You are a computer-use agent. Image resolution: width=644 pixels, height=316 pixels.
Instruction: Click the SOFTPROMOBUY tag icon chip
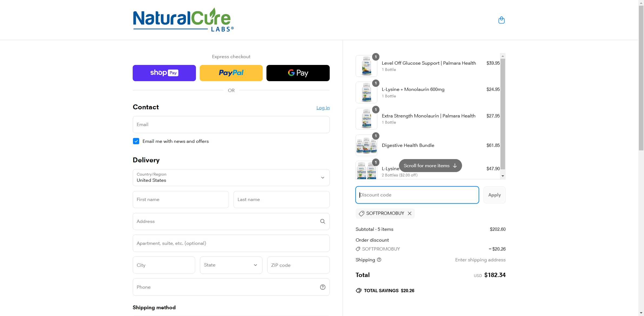[x=361, y=213]
